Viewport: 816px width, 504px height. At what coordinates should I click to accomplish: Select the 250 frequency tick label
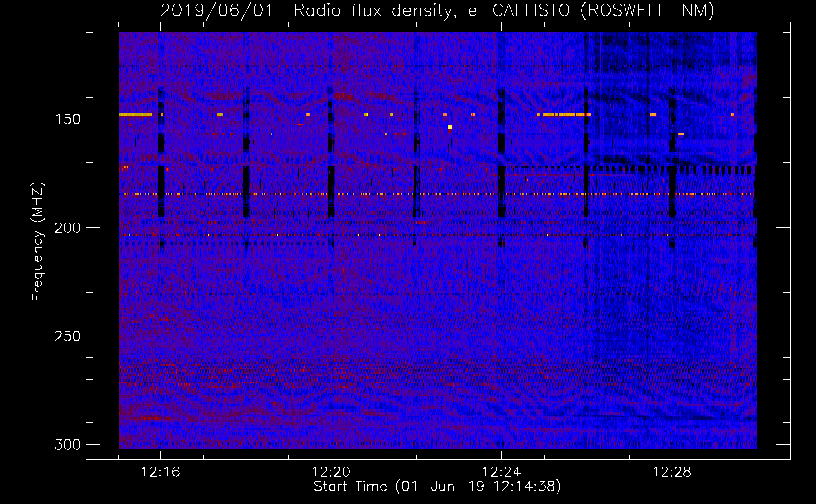[68, 336]
